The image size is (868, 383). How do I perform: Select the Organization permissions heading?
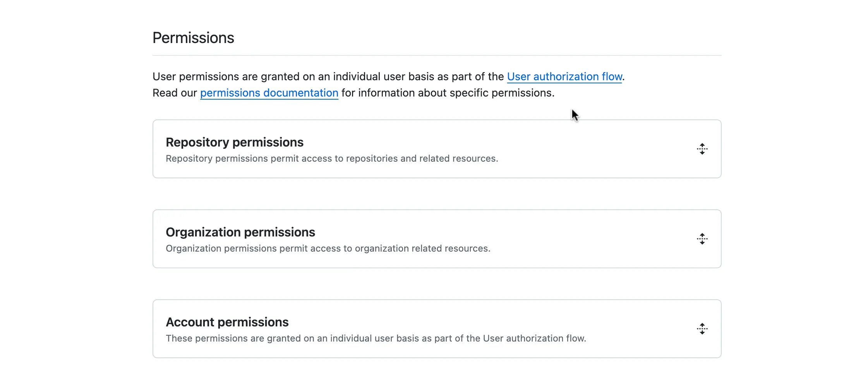240,232
